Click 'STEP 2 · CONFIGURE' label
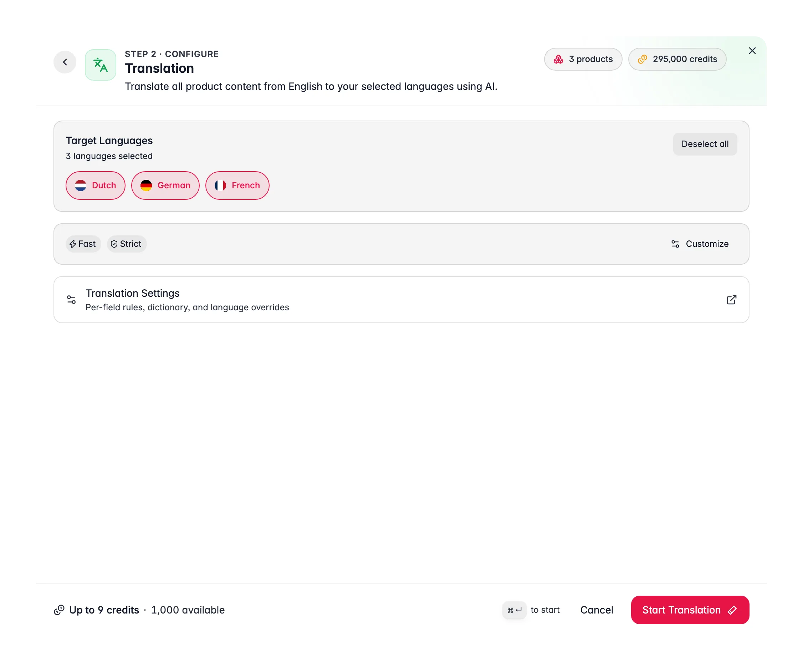 (172, 54)
